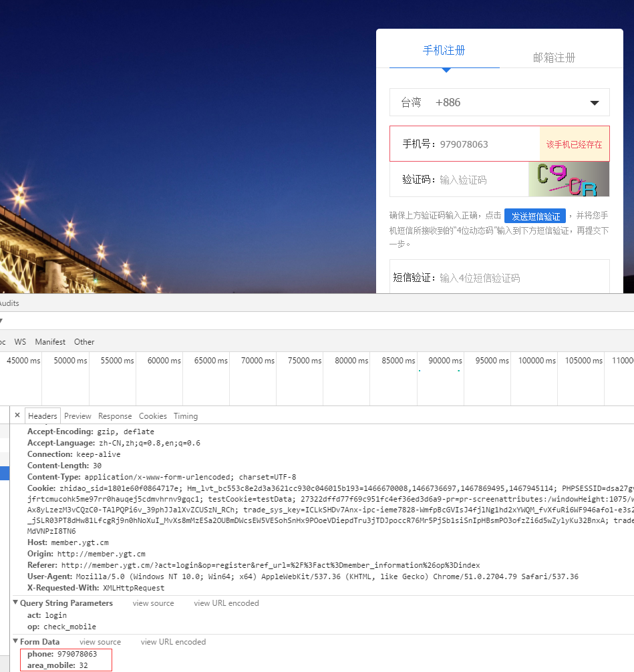634x672 pixels.
Task: Open the Preview tab in DevTools
Action: click(77, 416)
